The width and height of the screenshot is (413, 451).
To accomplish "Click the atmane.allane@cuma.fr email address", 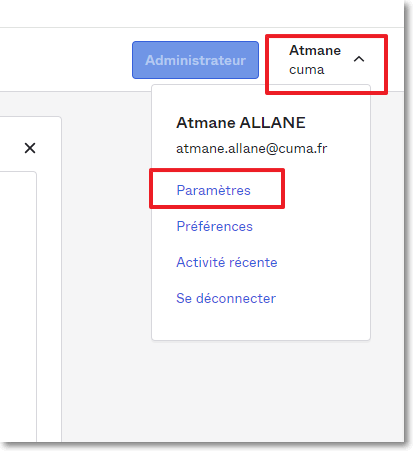I will [252, 148].
